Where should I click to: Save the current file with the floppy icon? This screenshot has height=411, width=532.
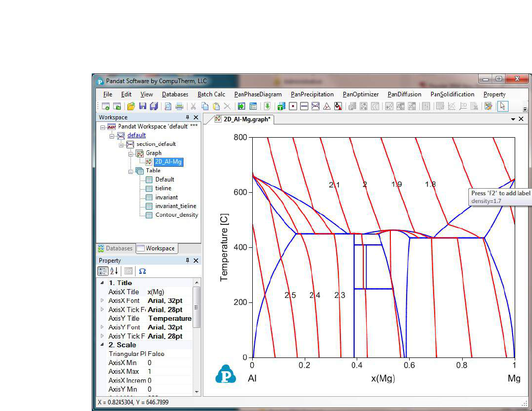click(143, 106)
